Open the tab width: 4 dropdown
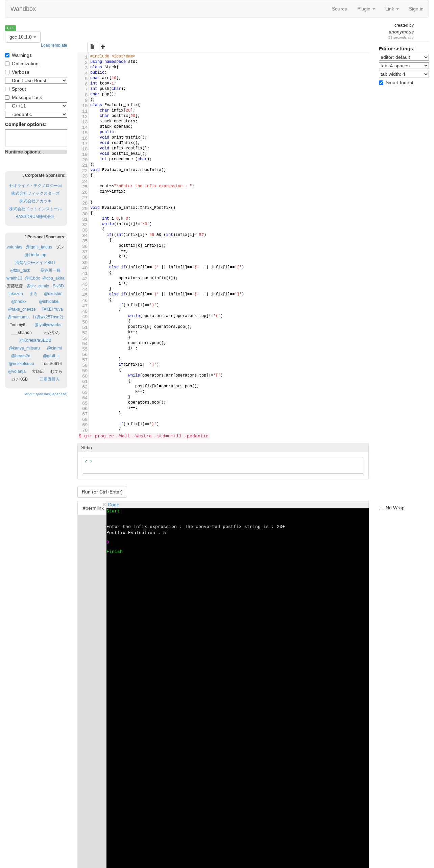434x868 pixels. pos(404,74)
